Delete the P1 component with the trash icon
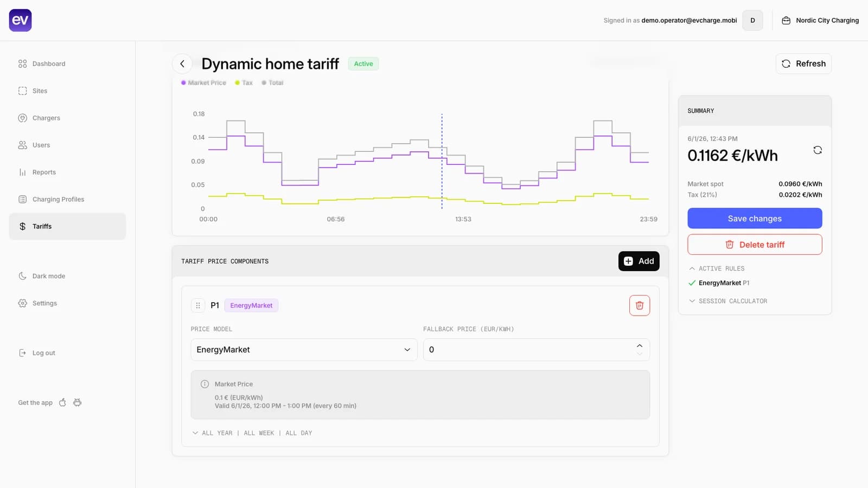 (640, 305)
